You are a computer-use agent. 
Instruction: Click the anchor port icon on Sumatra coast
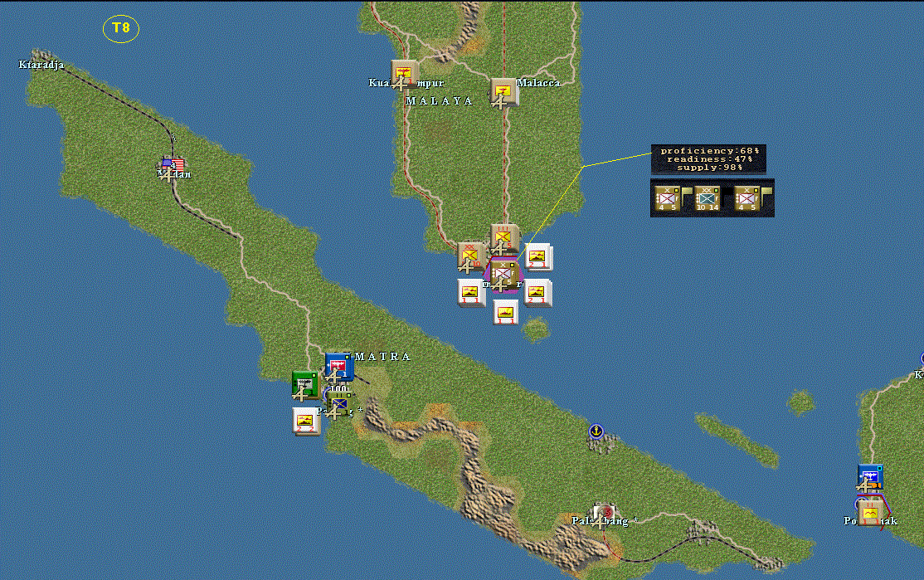(x=596, y=432)
